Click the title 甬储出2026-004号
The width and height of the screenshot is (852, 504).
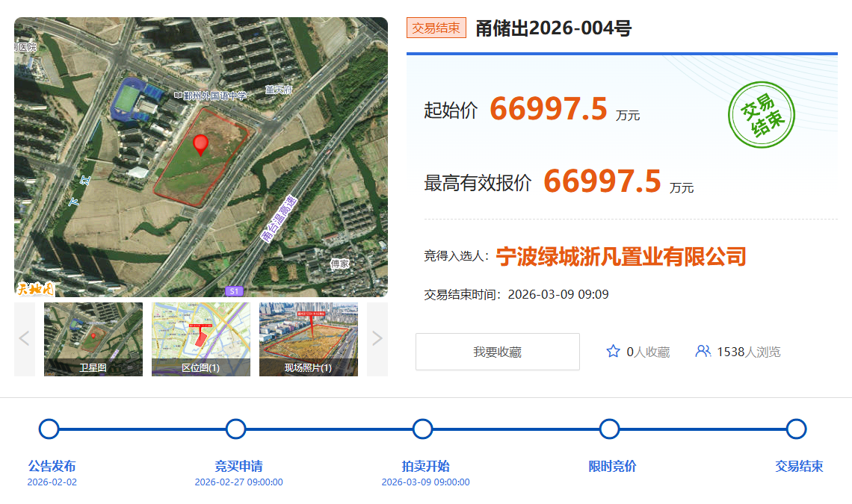(x=553, y=28)
